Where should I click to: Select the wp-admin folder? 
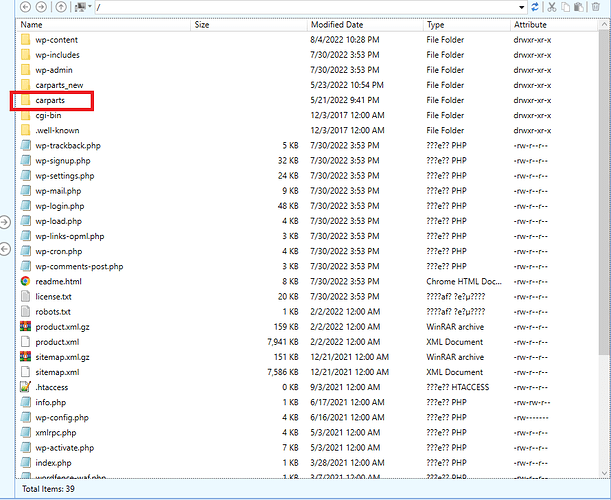point(54,70)
